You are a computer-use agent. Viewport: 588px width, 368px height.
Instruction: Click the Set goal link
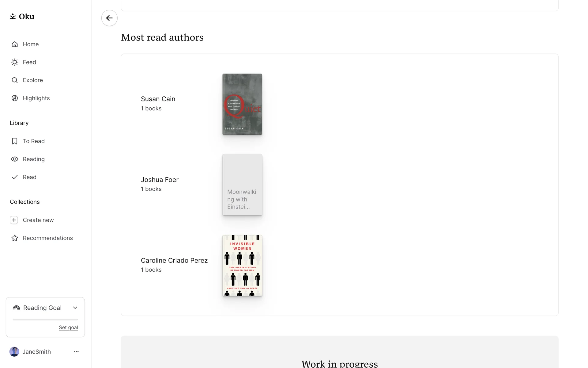68,328
